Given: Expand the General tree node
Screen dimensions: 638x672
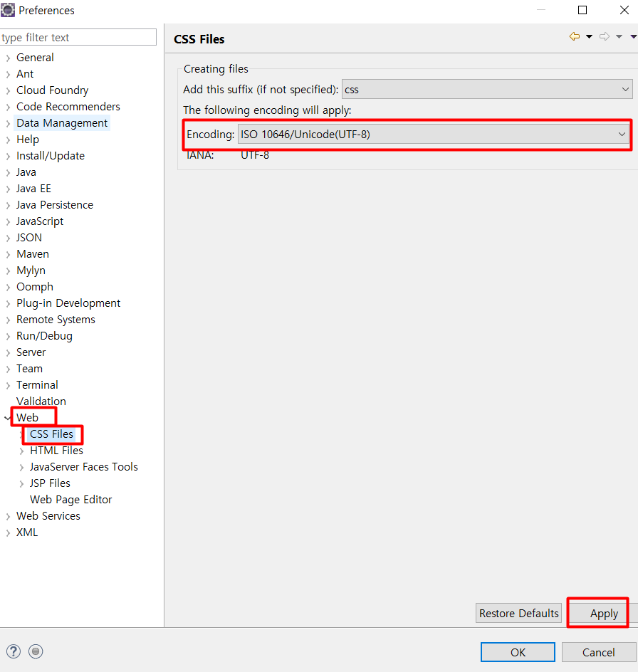Looking at the screenshot, I should [8, 58].
